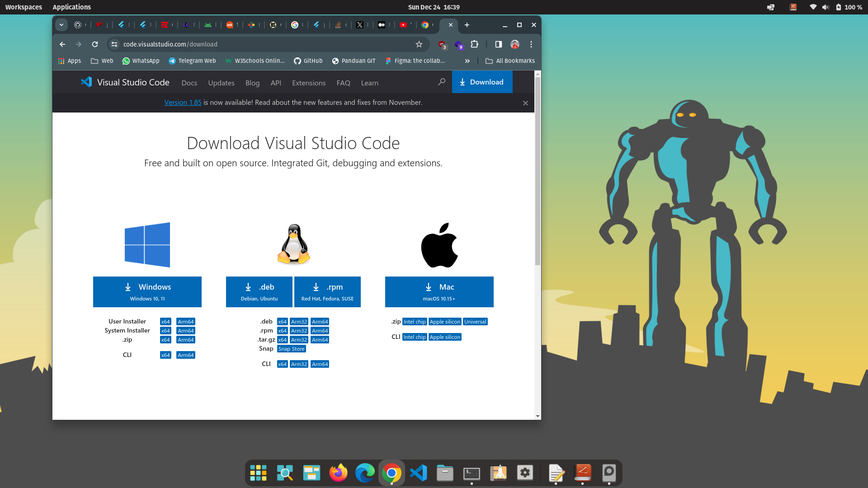Click the uBlock extension icon with badge 3

tap(442, 44)
